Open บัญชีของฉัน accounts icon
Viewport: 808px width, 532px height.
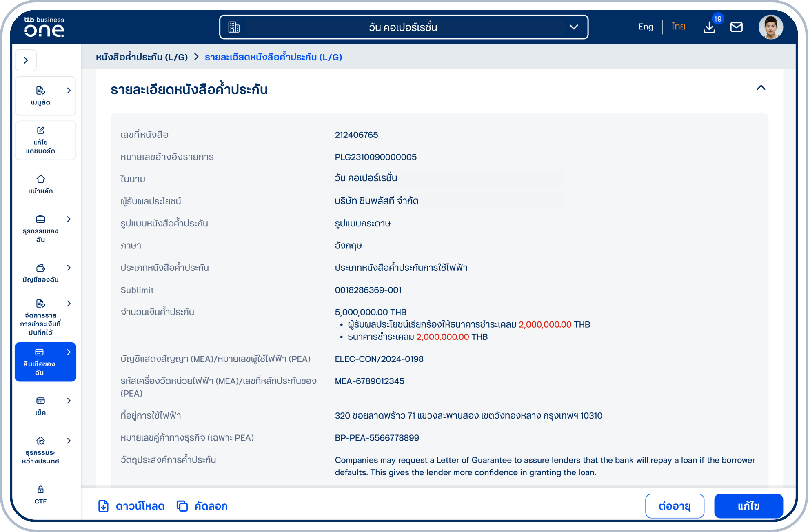[x=40, y=268]
